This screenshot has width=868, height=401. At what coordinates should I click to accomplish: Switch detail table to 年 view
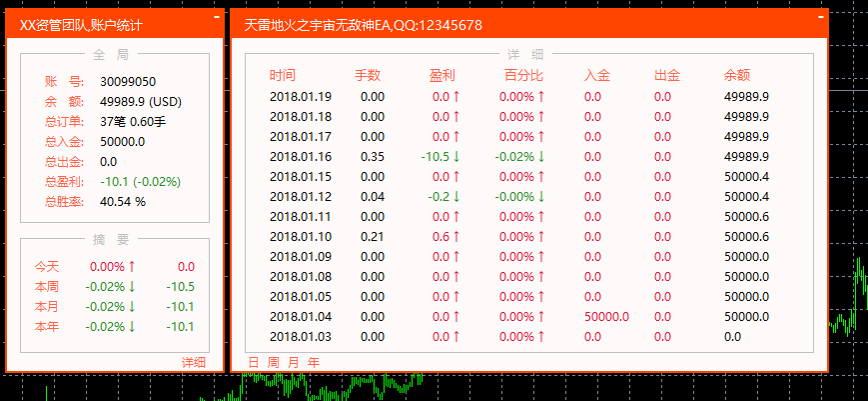point(314,363)
